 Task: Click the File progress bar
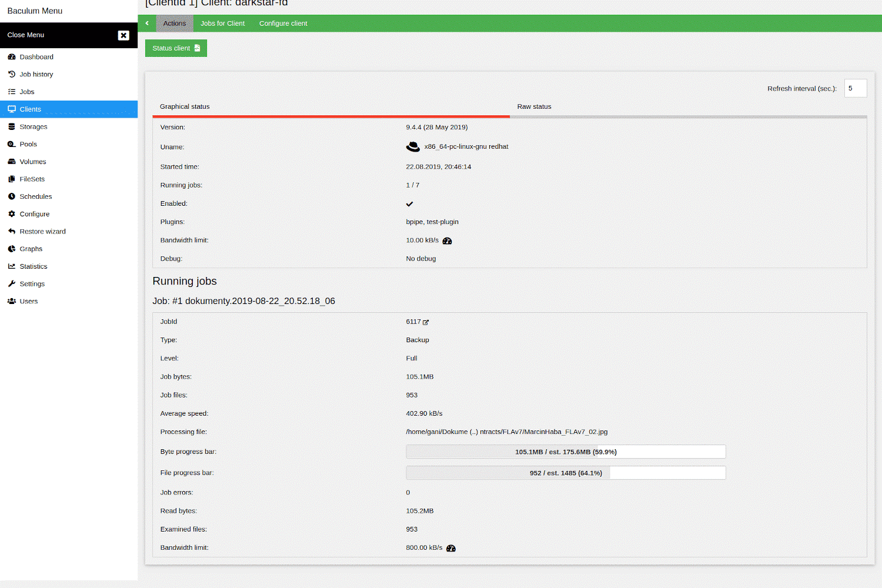(565, 473)
